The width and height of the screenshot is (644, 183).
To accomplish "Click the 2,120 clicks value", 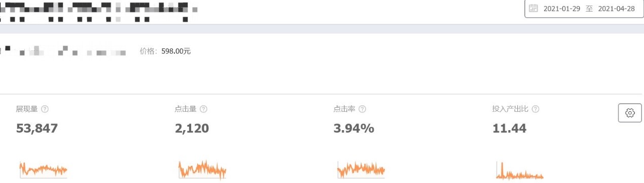I will (192, 129).
